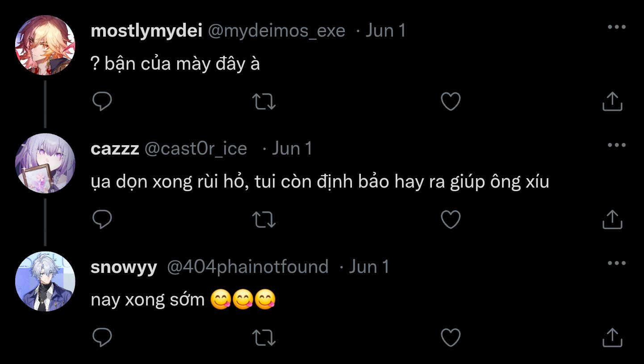
Task: Open mostlymydei's profile picture
Action: tap(45, 45)
